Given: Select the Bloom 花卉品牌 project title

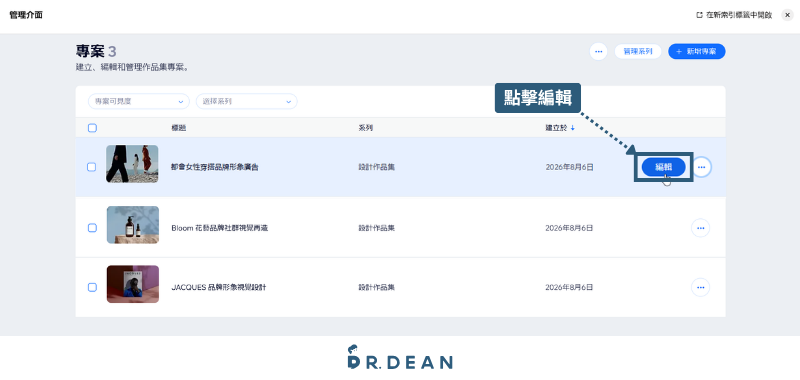Looking at the screenshot, I should 219,228.
